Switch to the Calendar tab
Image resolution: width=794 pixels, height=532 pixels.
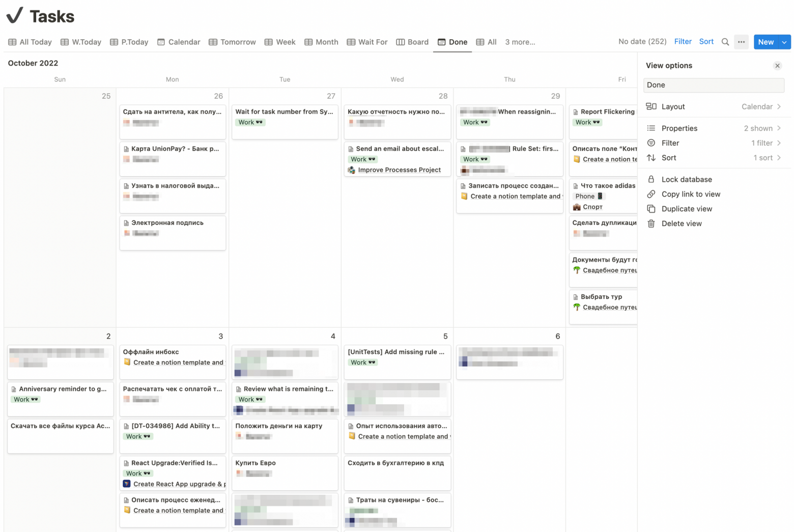pyautogui.click(x=179, y=42)
